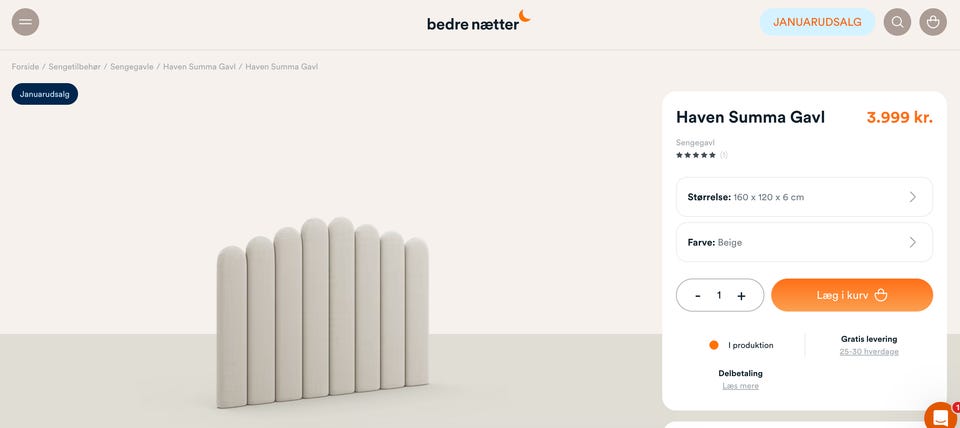Click the 25-30 hverdage delivery link
The image size is (960, 428).
pos(869,352)
